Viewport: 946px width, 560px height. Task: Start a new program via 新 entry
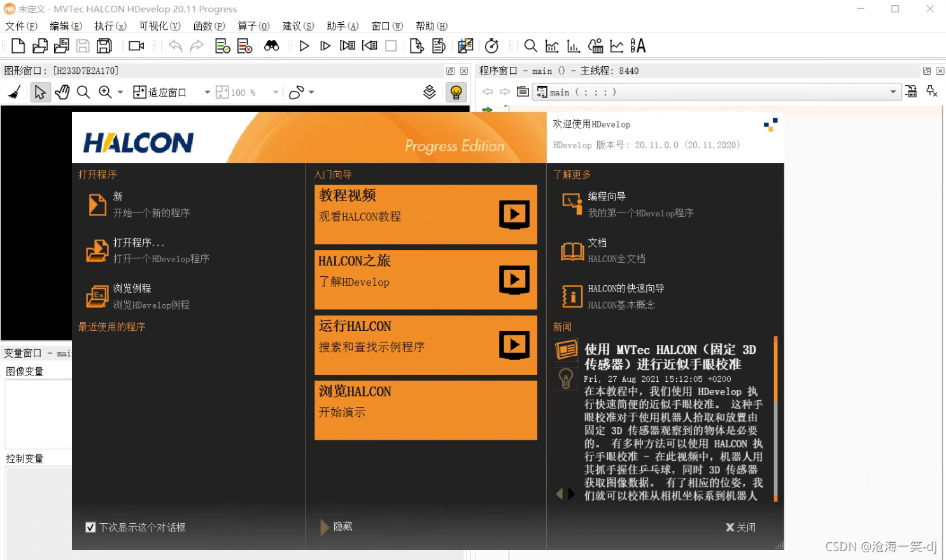140,205
